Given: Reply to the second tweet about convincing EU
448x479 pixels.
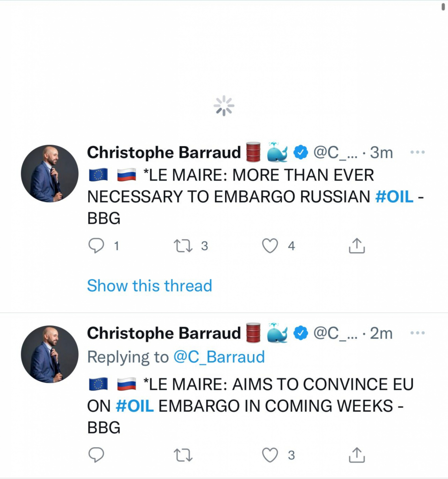Looking at the screenshot, I should coord(96,455).
